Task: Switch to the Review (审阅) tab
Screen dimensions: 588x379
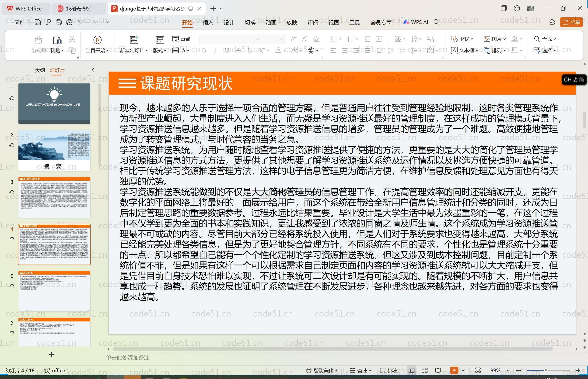Action: coord(313,23)
